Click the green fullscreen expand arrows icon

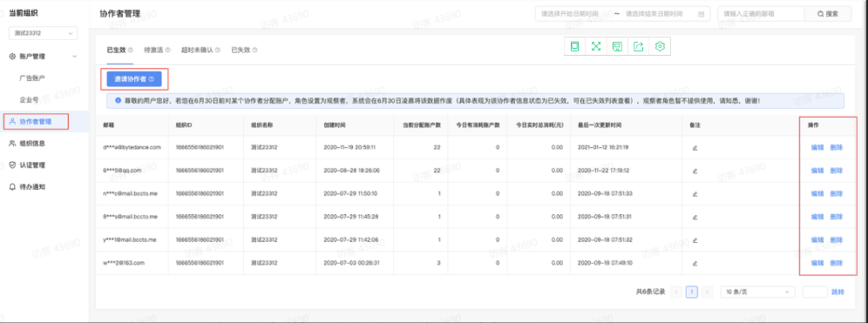pos(596,46)
